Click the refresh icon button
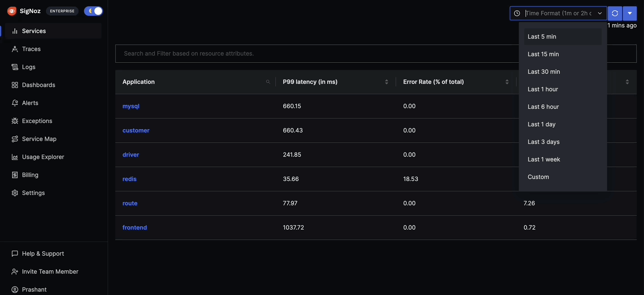This screenshot has width=644, height=295. 615,13
